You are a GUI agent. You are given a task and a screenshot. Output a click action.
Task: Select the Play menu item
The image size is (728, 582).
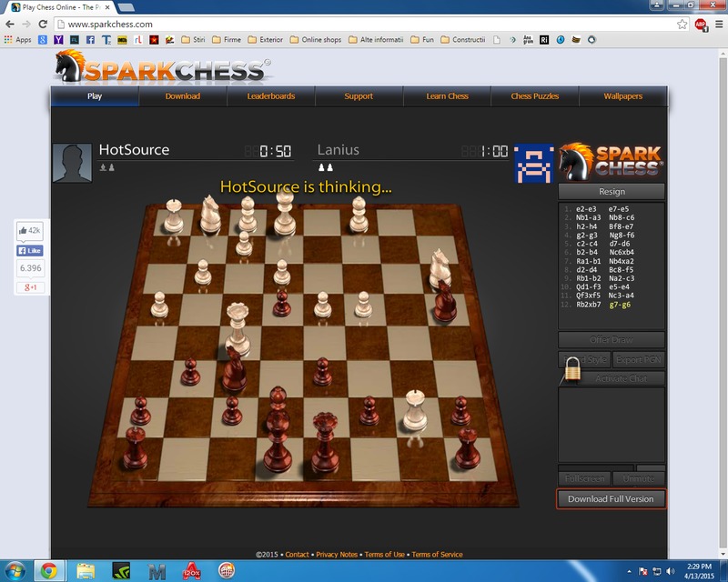click(x=95, y=96)
